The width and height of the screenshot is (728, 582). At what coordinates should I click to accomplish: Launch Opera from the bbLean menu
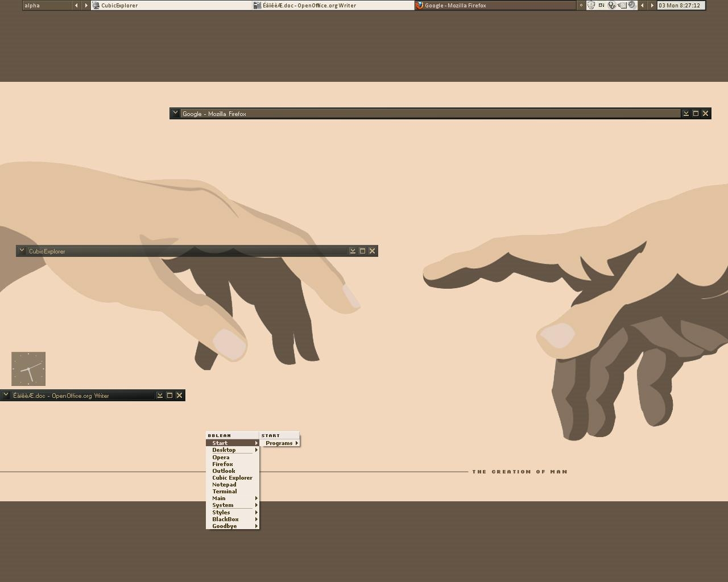coord(233,457)
